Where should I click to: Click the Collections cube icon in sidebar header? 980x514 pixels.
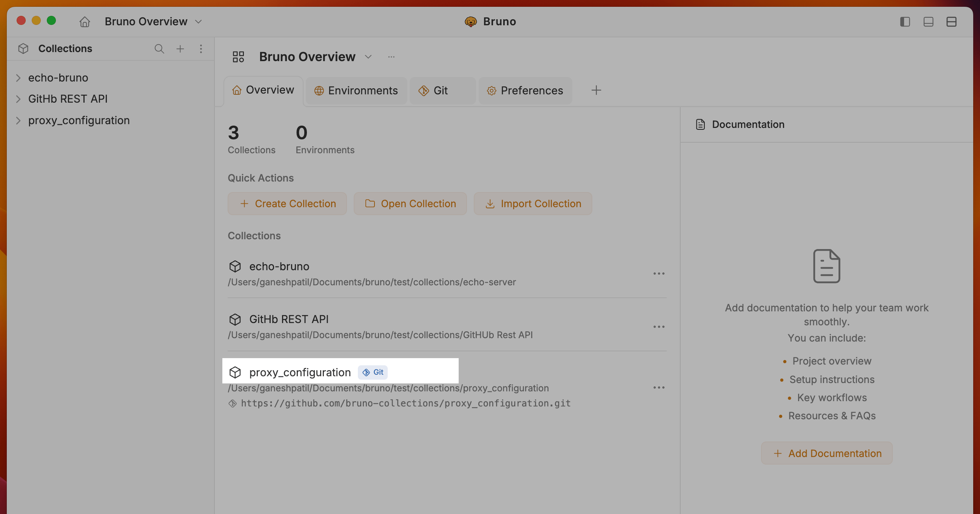coord(23,49)
